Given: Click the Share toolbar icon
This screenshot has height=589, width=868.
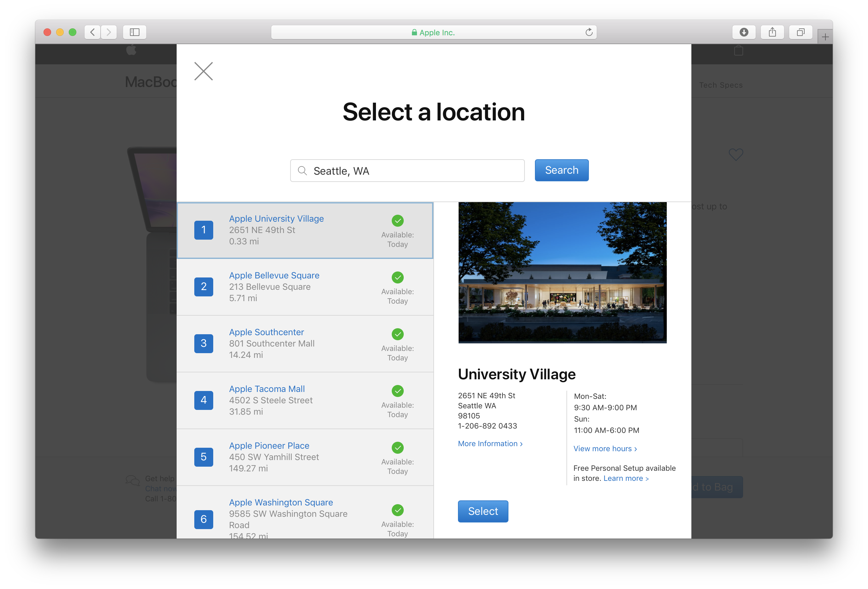Looking at the screenshot, I should pos(772,32).
